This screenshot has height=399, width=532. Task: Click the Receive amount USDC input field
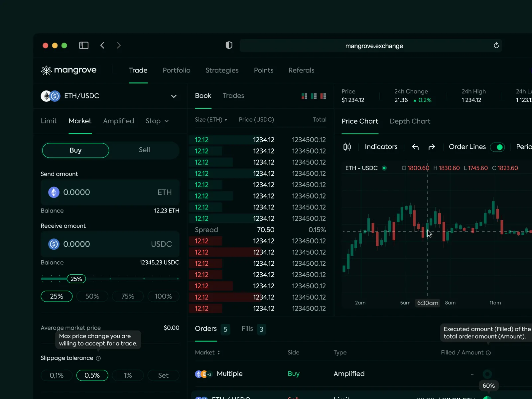110,244
